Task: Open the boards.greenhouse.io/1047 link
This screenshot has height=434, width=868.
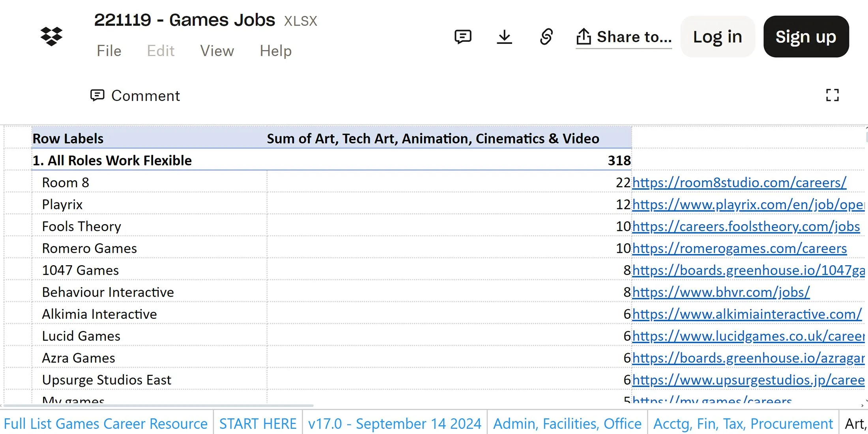Action: [x=748, y=270]
